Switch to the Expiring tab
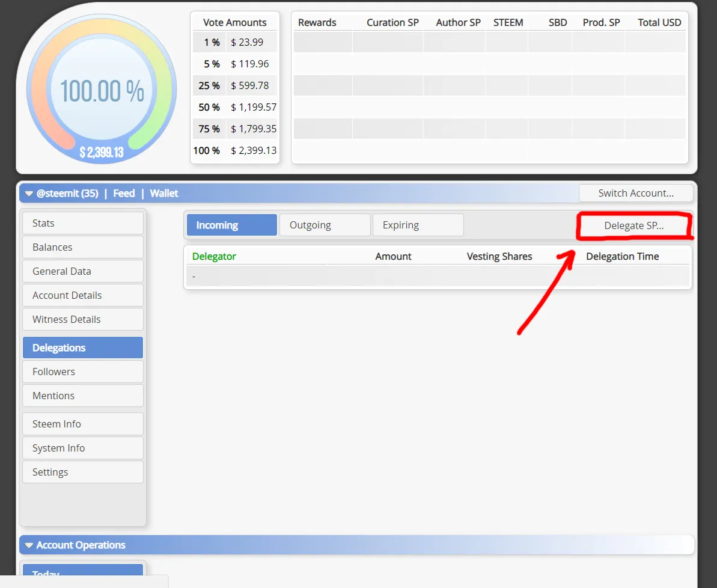This screenshot has height=588, width=717. 418,225
